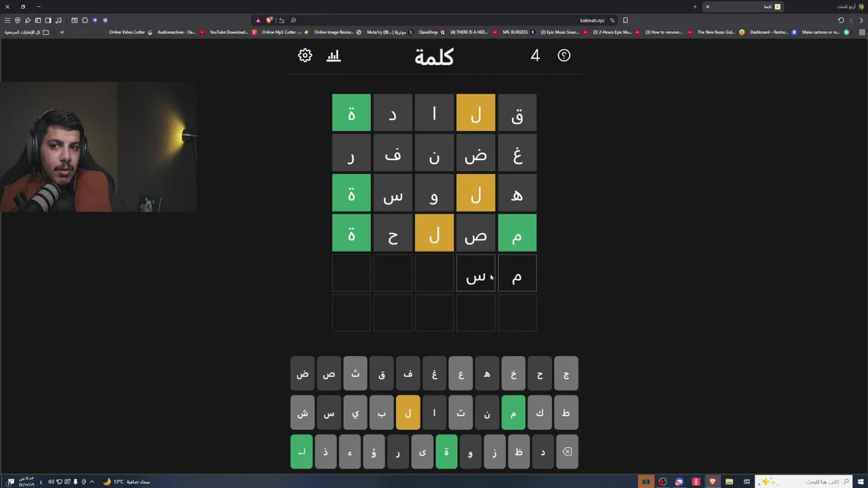Click the green م key on the keyboard
The height and width of the screenshot is (488, 868).
click(x=513, y=413)
